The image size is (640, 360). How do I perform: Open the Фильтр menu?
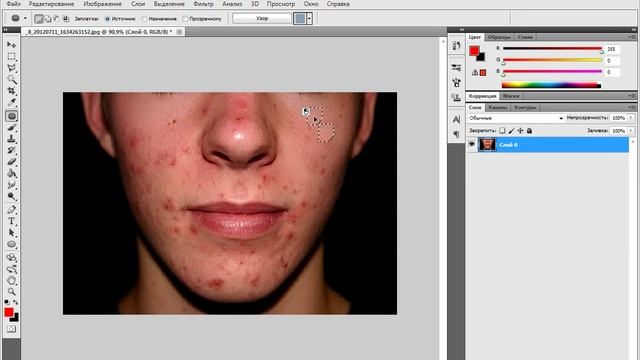tap(203, 4)
